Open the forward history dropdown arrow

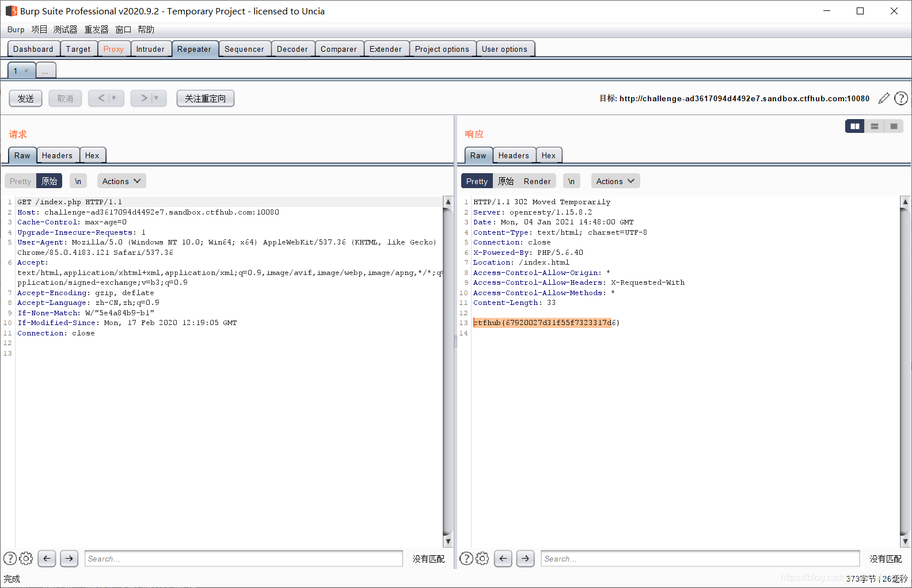point(156,98)
